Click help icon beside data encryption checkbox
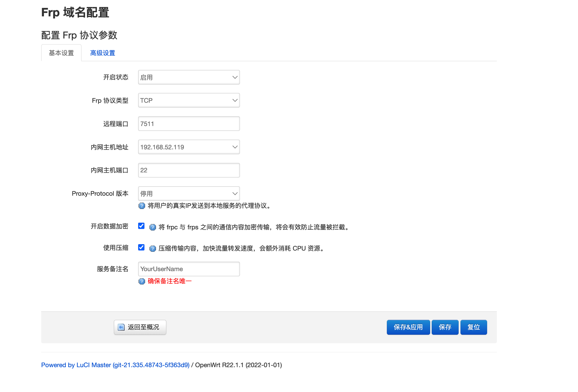 pyautogui.click(x=153, y=227)
